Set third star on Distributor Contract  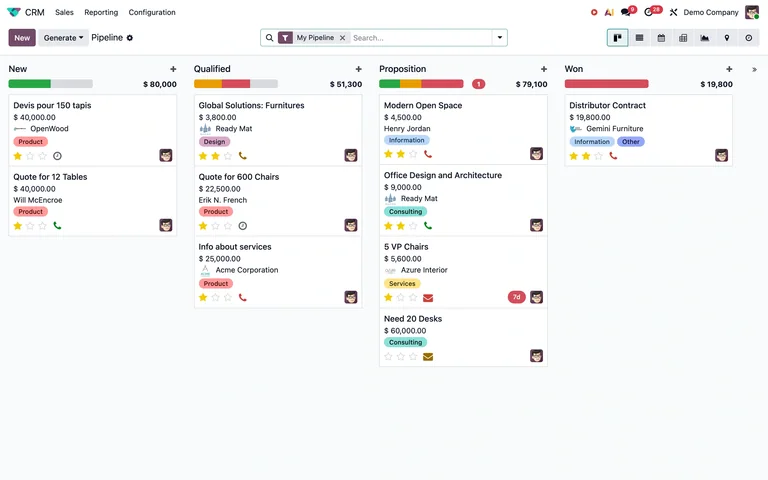(x=599, y=156)
